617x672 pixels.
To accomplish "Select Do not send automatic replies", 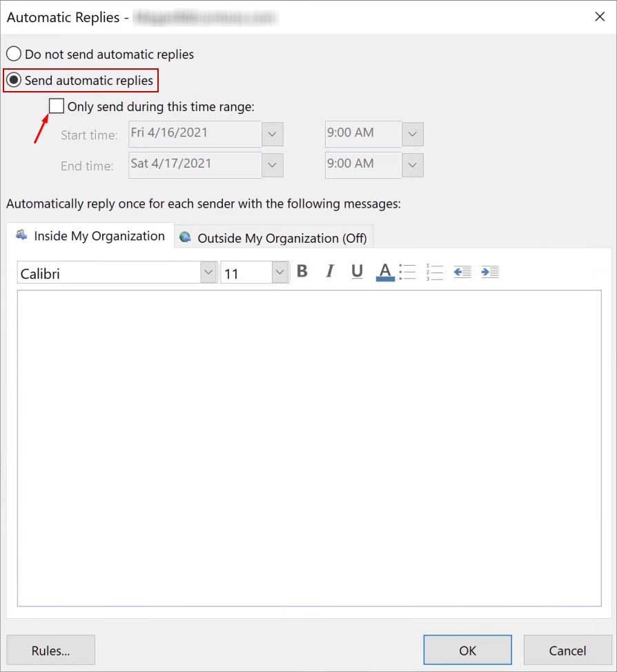I will [100, 55].
